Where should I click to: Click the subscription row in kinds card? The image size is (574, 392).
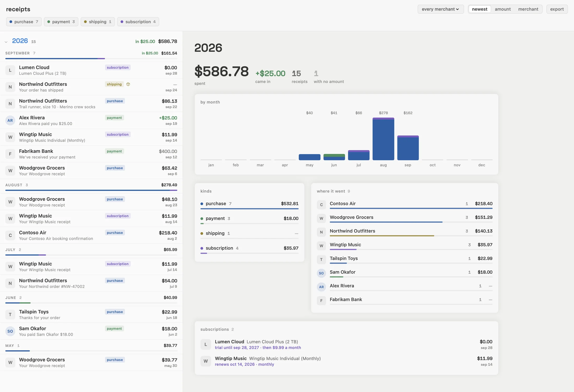(x=249, y=250)
